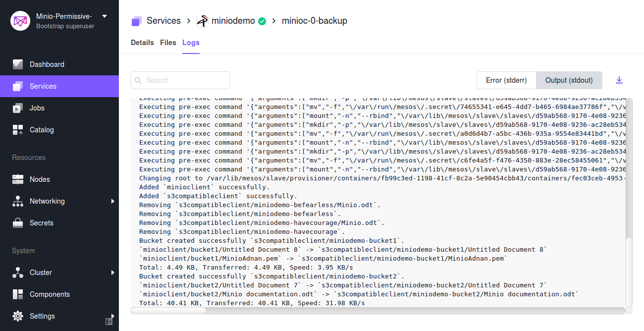Click the Dashboard sidebar icon
The image size is (644, 331).
pos(18,64)
